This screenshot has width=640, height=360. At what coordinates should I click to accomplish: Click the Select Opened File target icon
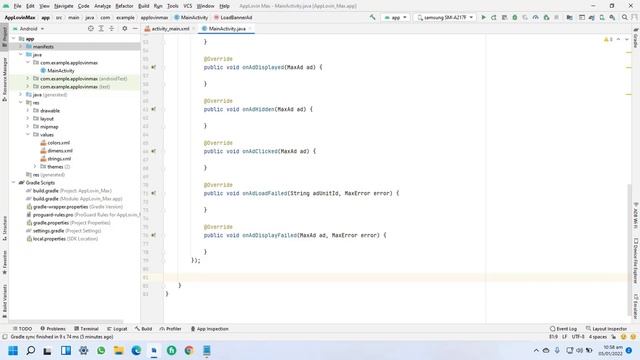pos(91,29)
